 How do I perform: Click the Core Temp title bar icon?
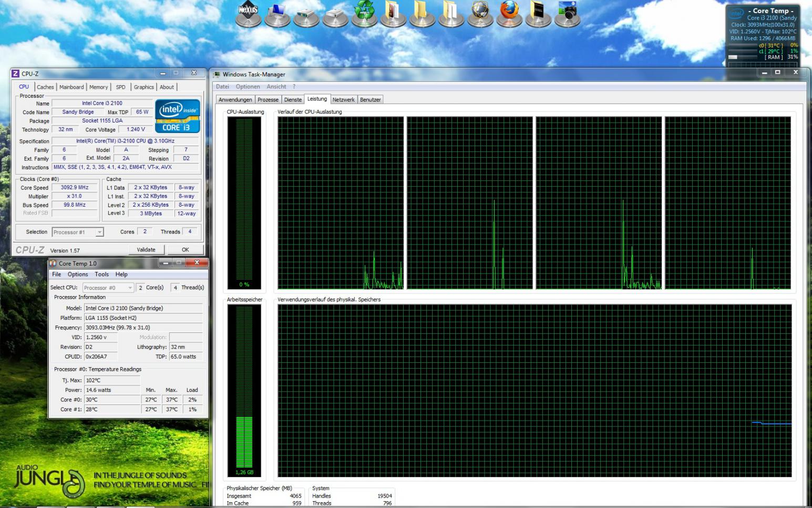click(53, 263)
